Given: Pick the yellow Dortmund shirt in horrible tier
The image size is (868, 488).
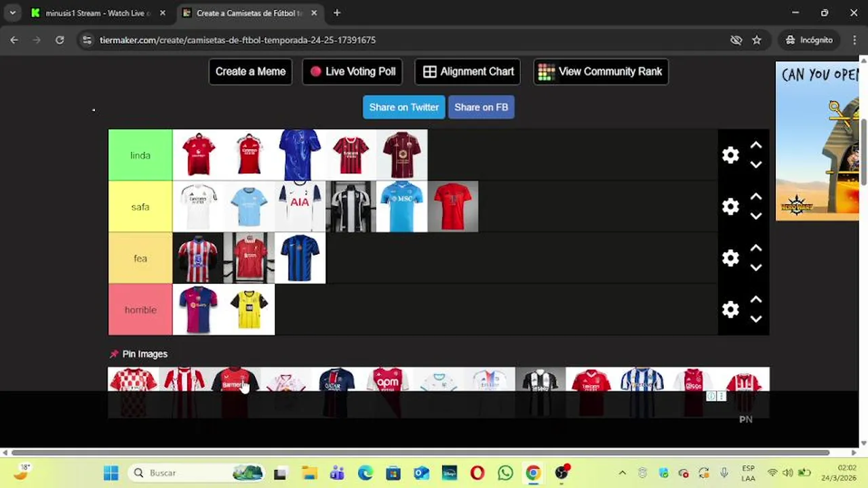Looking at the screenshot, I should click(249, 310).
